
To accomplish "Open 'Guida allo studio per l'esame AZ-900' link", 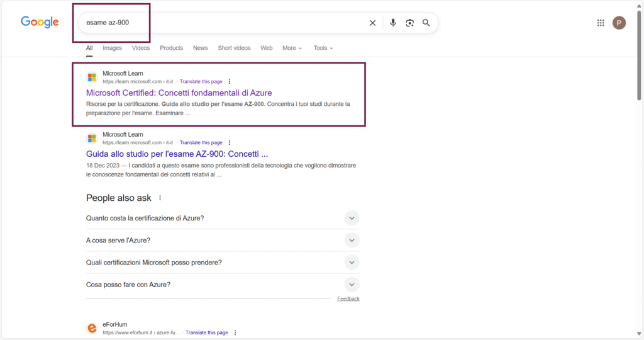I will point(177,154).
